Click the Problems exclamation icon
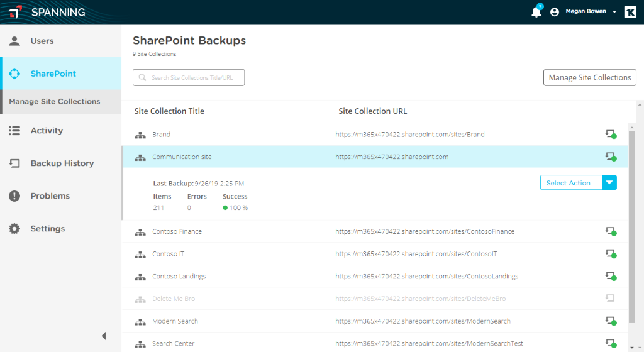The width and height of the screenshot is (644, 352). [x=14, y=195]
